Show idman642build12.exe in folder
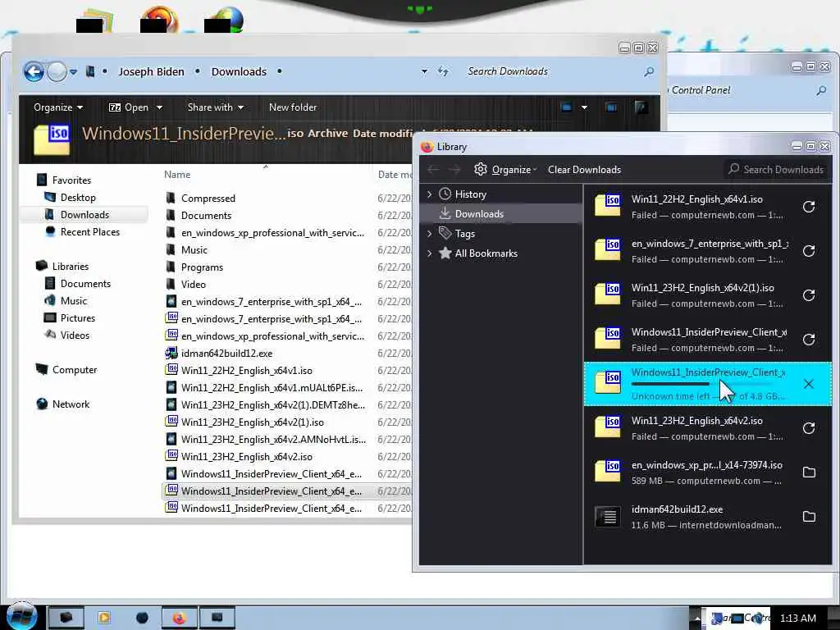840x630 pixels. pyautogui.click(x=809, y=517)
